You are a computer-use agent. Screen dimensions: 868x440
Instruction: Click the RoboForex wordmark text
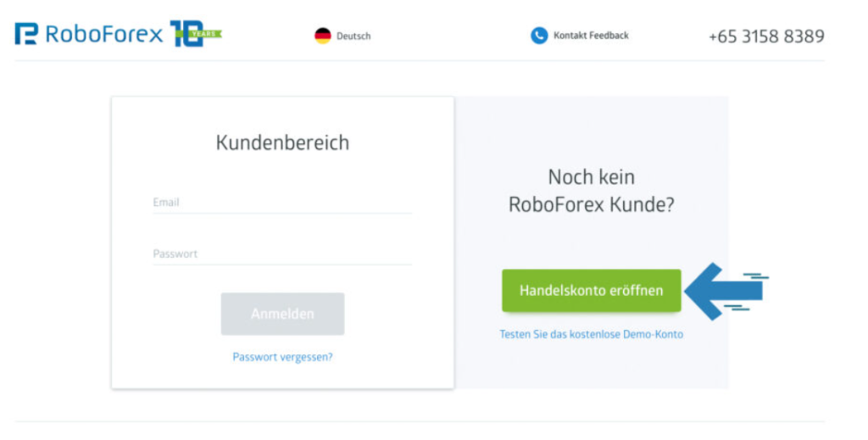point(103,34)
